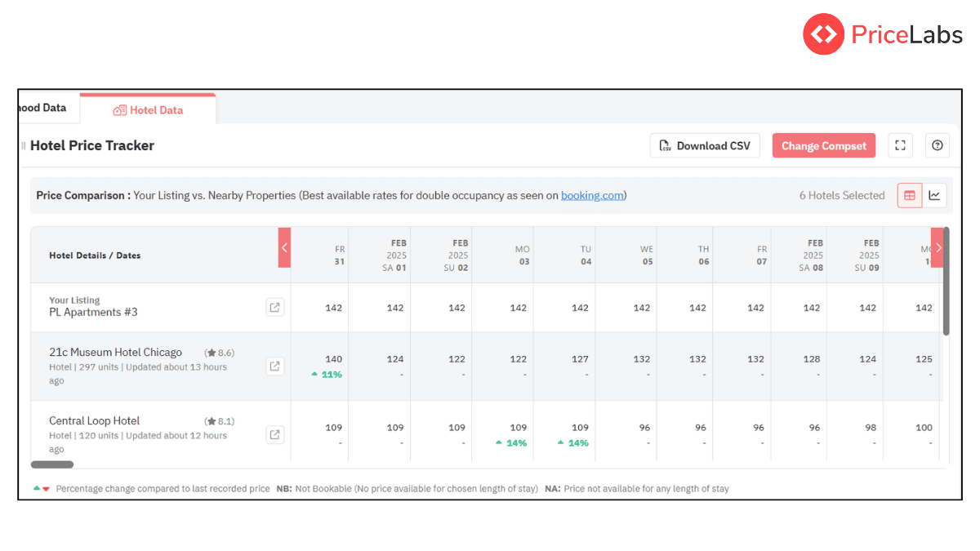Open external link for PL Apartments #3

[x=274, y=307]
